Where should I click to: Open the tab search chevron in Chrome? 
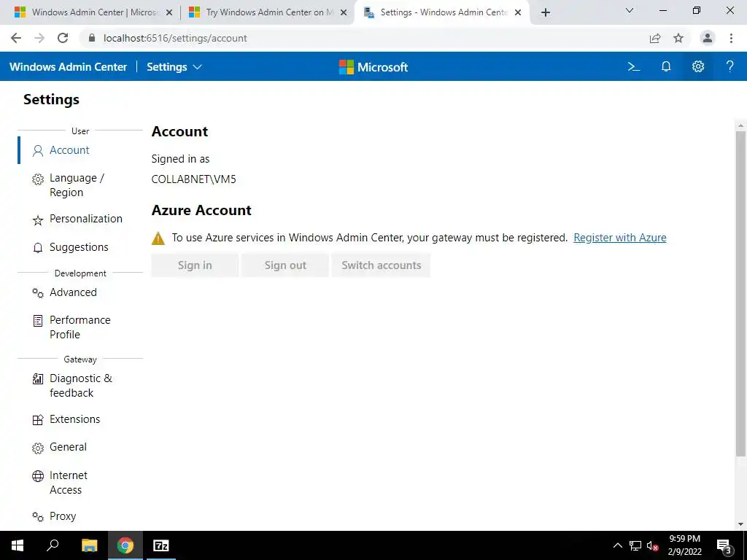[630, 10]
